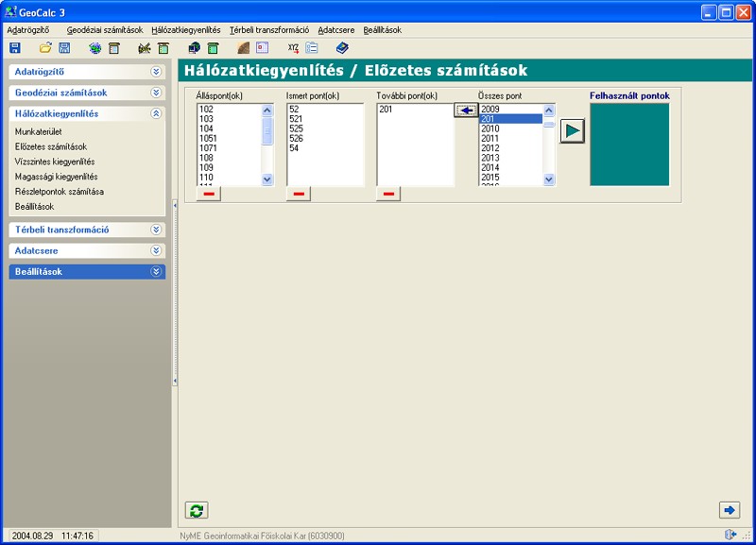Expand the Geodéziai számítások sidebar panel
Screen dimensions: 756x545
pyautogui.click(x=156, y=93)
